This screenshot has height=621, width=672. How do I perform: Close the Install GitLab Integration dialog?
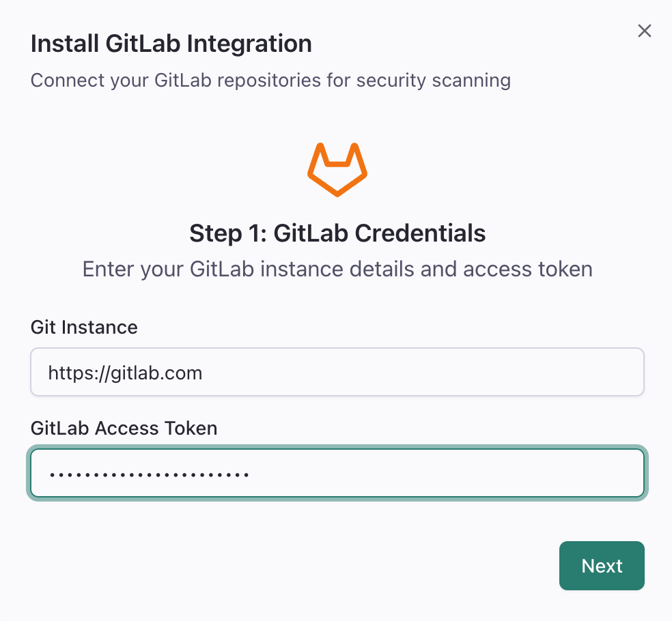[644, 31]
